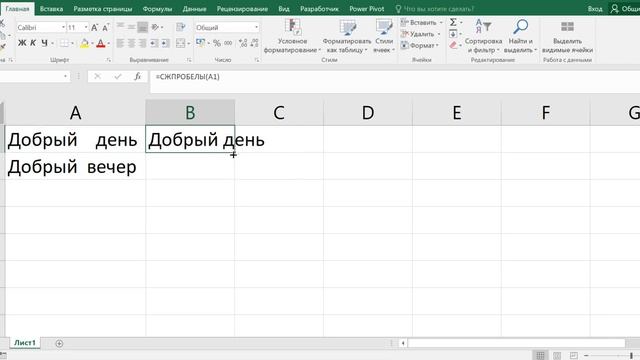
Task: Toggle italic formatting (К)
Action: click(x=33, y=43)
